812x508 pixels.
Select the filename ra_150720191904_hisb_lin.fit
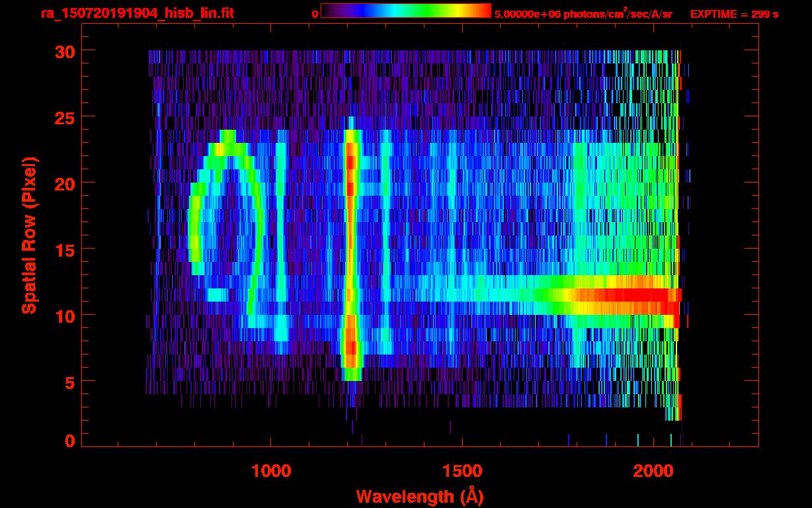[x=137, y=13]
